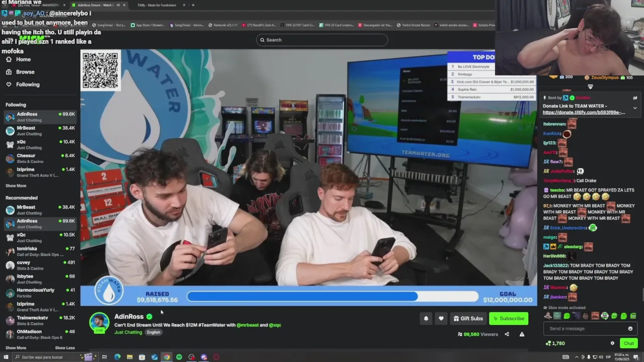This screenshot has height=362, width=644.
Task: Open cuvey in Recommended list
Action: coord(40,265)
